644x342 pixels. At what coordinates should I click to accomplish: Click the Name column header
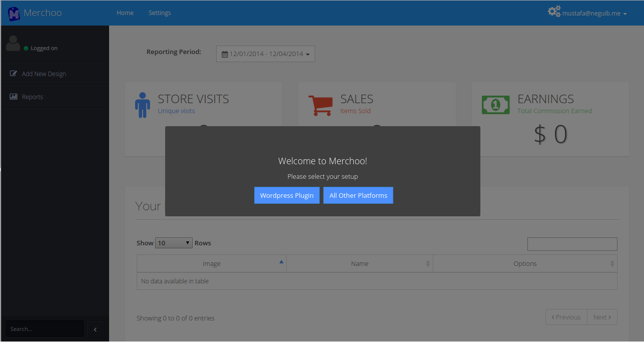pyautogui.click(x=360, y=263)
